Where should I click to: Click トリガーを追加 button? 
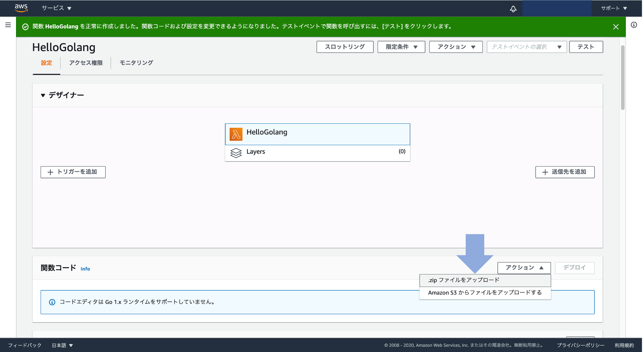(73, 172)
